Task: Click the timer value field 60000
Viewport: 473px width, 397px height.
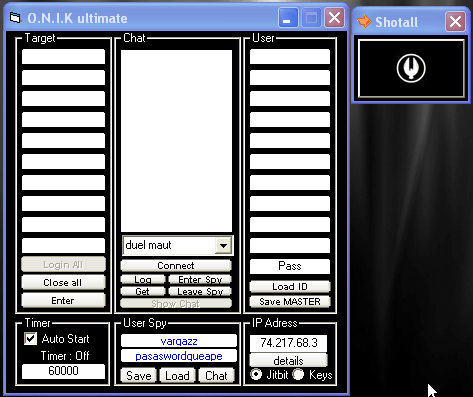Action: pos(63,371)
